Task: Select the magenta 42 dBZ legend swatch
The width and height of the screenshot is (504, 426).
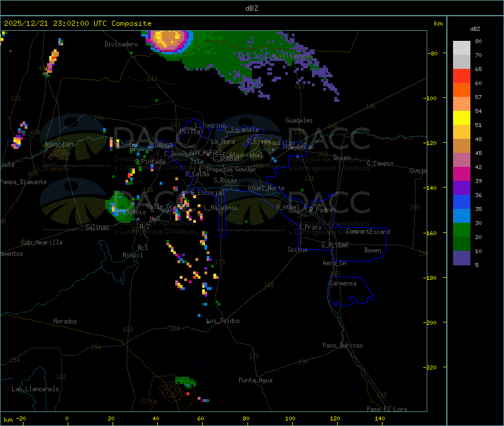Action: [x=461, y=174]
